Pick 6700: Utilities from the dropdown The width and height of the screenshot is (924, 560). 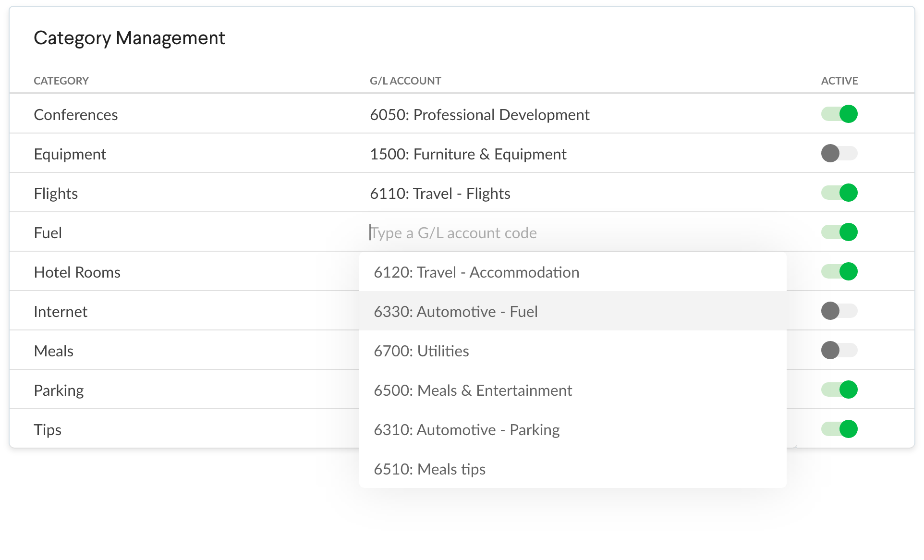tap(421, 351)
